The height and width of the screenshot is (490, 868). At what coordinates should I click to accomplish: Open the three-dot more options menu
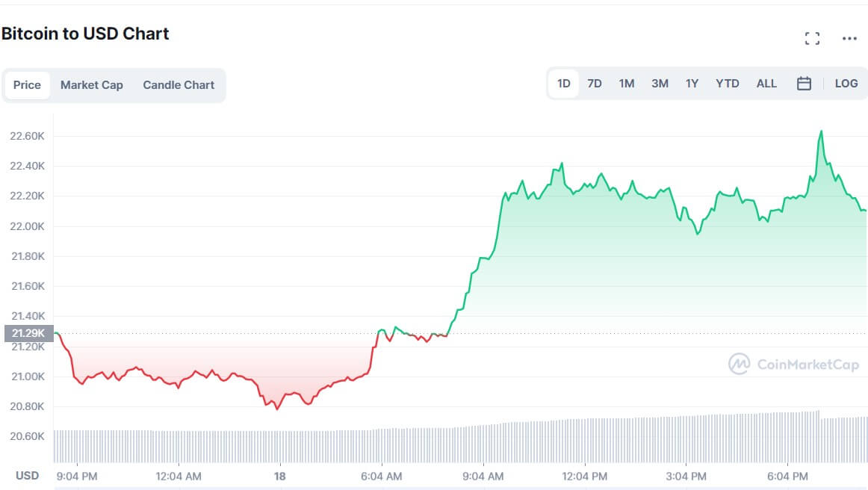(849, 39)
